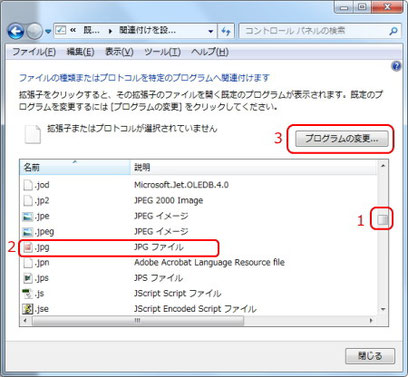Viewport: 408px width, 377px height.
Task: Select the .jse encoded script icon
Action: [28, 309]
